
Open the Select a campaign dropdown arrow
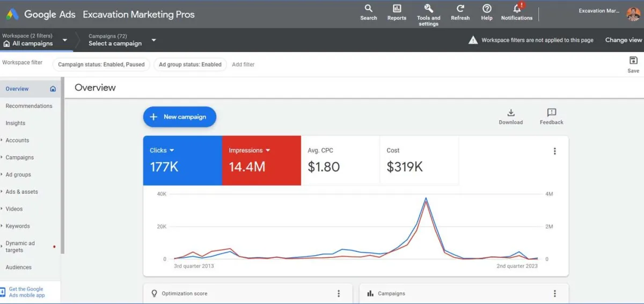coord(153,40)
